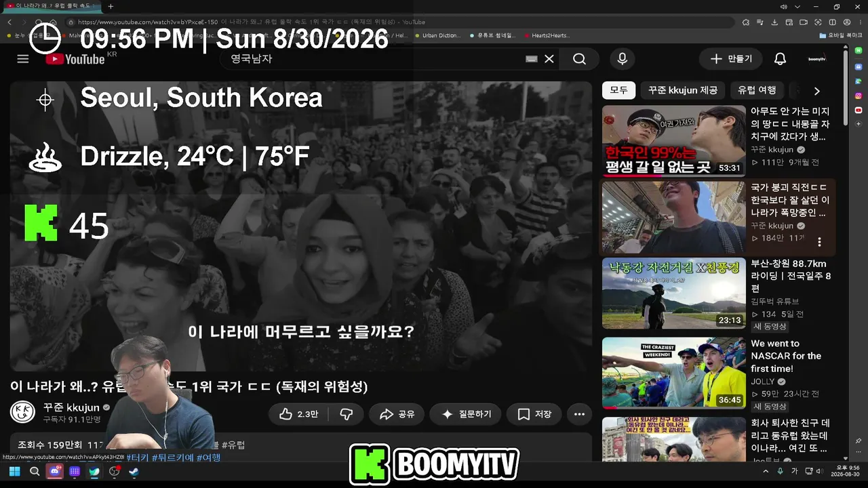
Task: Open the Steam taskbar icon
Action: tap(134, 472)
